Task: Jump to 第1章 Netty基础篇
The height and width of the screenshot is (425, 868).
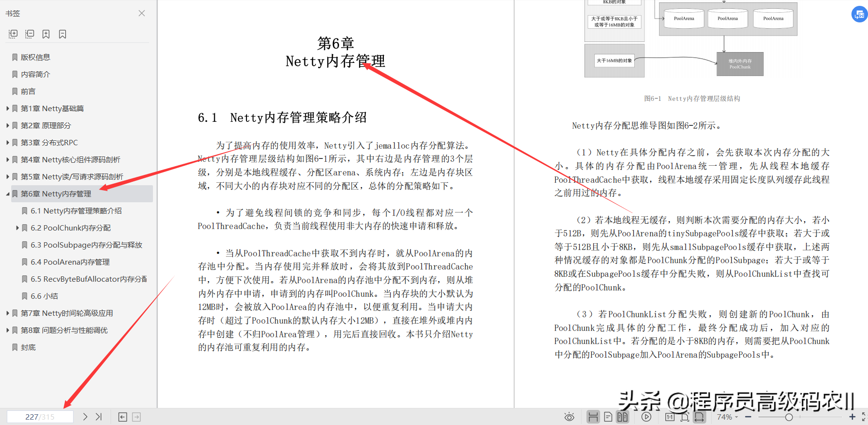Action: [52, 108]
